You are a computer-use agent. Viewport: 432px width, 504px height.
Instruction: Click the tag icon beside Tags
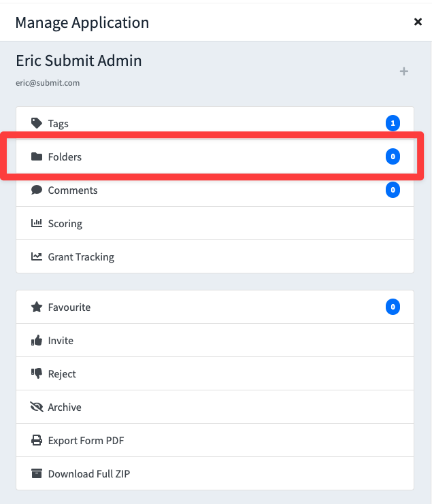click(37, 123)
